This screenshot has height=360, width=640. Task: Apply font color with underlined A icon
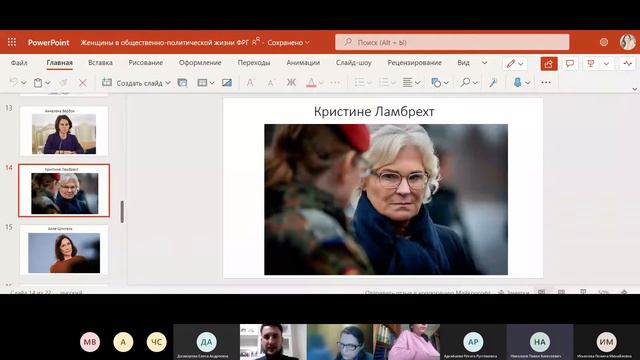click(311, 83)
